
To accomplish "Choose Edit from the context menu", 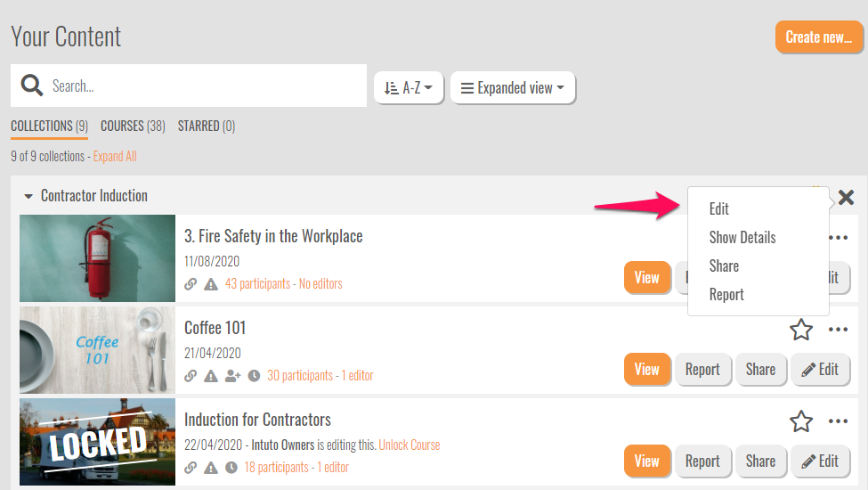I will [x=718, y=209].
